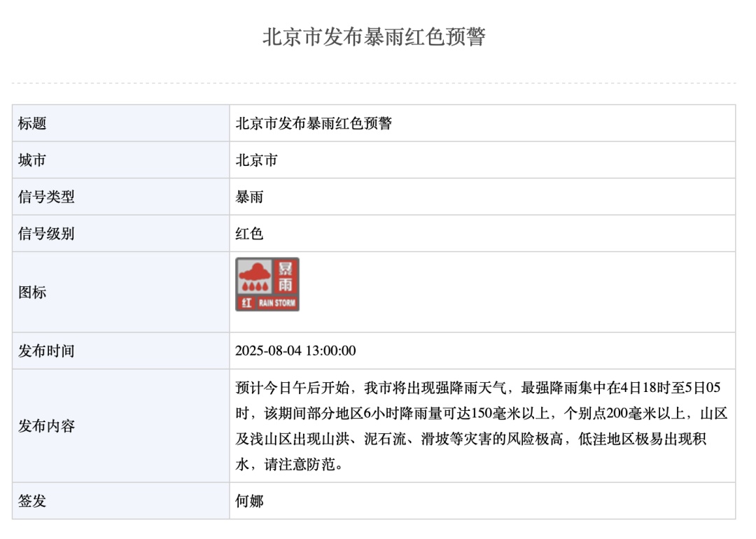Click the 红 badge on the warning icon
Image resolution: width=756 pixels, height=539 pixels.
pos(246,302)
